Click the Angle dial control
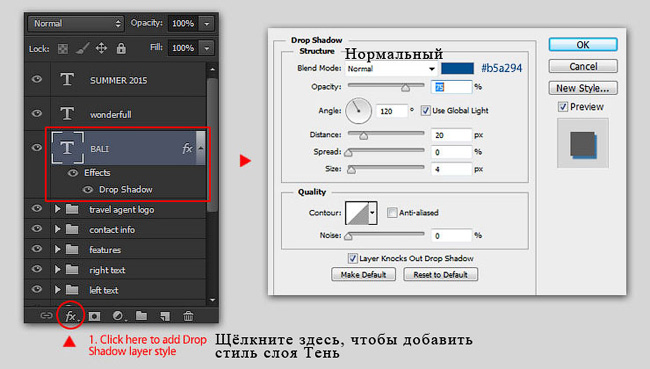The image size is (650, 369). [x=359, y=111]
